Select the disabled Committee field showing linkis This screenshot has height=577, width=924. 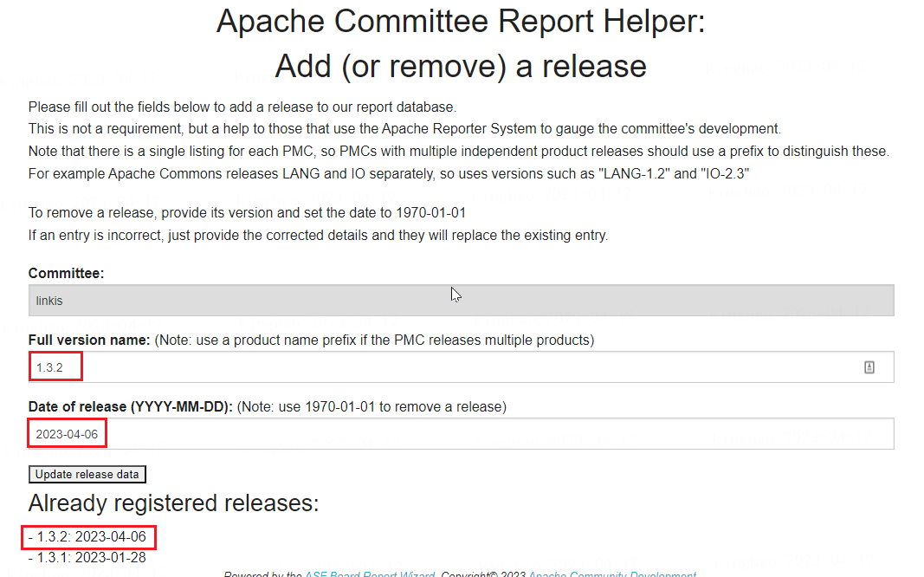click(x=461, y=301)
